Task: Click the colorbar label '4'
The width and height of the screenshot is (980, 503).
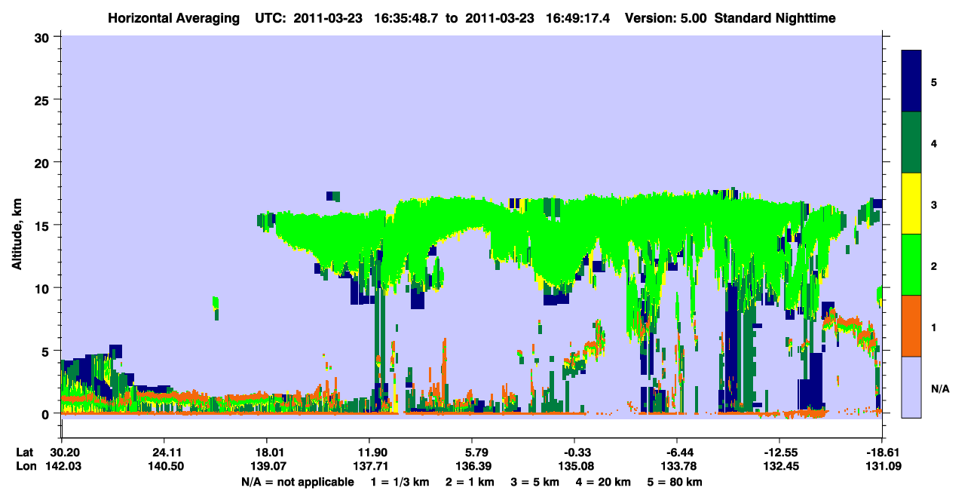Action: pos(935,143)
